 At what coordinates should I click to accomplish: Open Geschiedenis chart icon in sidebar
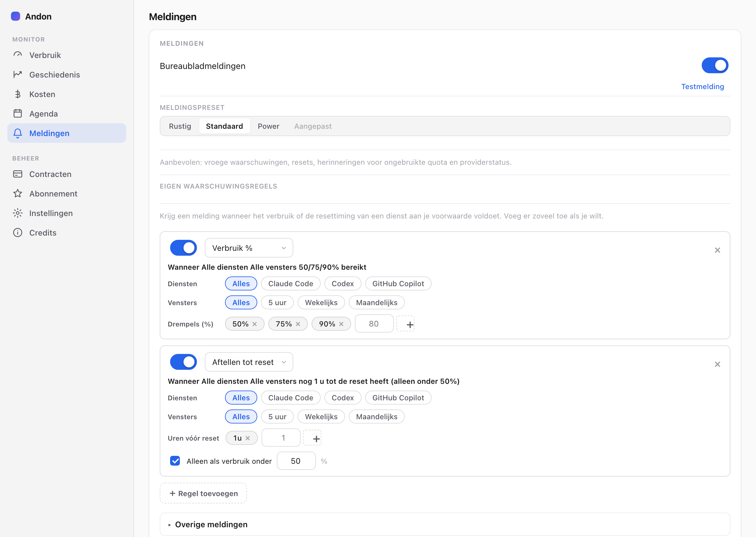click(x=18, y=74)
